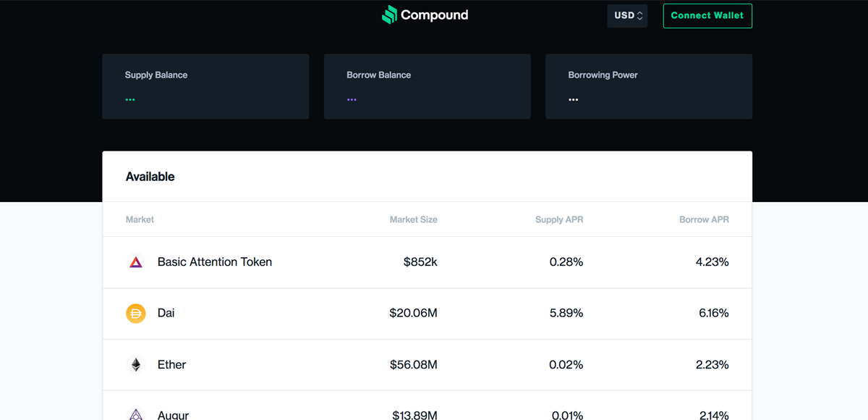
Task: Click the 6.16% borrow APR value
Action: (x=712, y=314)
